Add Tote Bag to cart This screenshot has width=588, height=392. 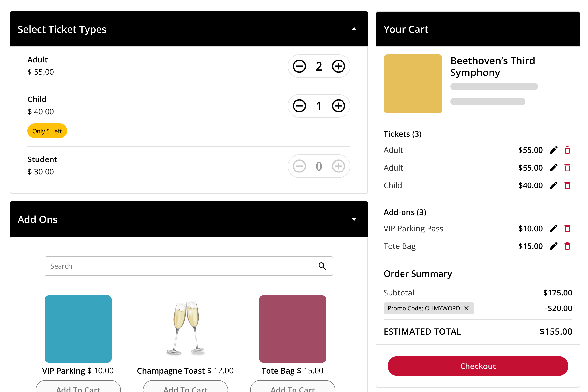(x=293, y=387)
